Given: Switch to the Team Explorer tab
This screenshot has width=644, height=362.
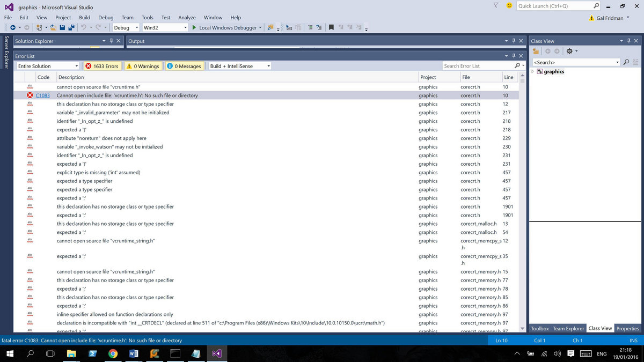Looking at the screenshot, I should click(x=568, y=328).
